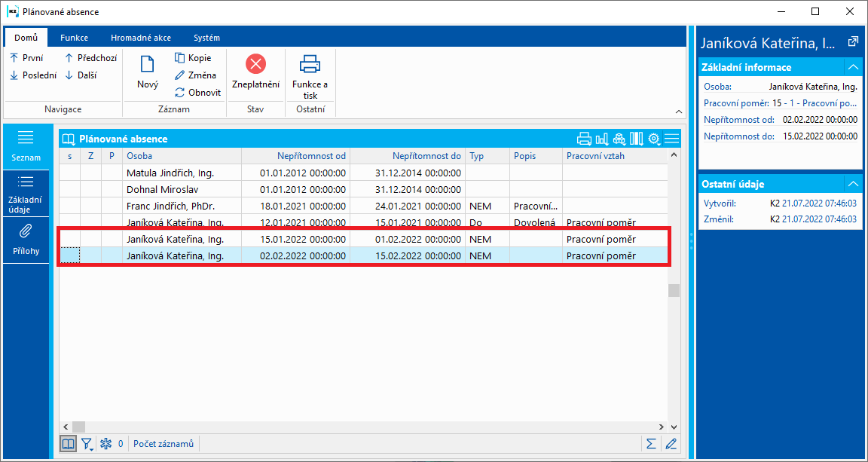Open Základní údaje sidebar page
Screen dimensions: 868x462
[x=26, y=194]
